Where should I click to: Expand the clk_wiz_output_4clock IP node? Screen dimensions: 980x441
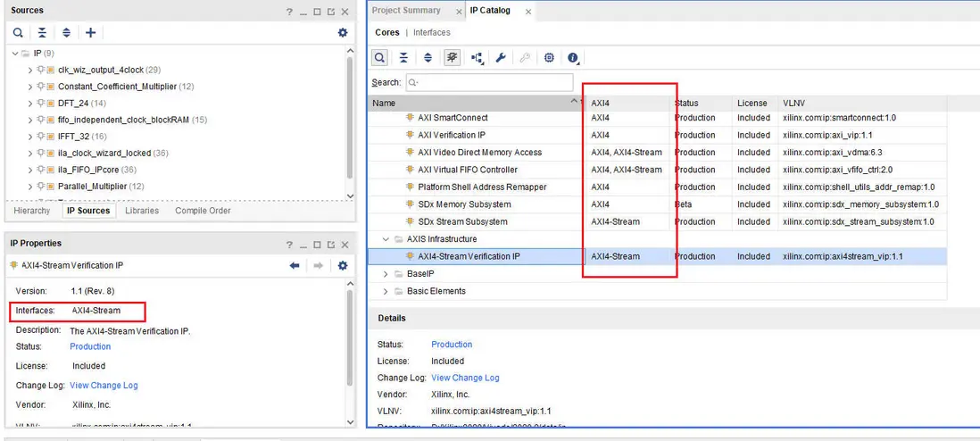point(30,70)
